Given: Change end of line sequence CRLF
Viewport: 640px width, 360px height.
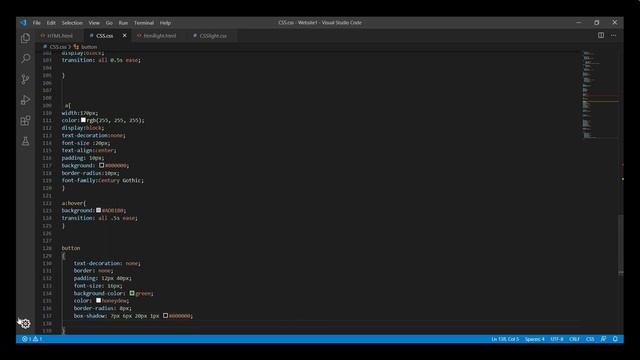Looking at the screenshot, I should coord(574,339).
